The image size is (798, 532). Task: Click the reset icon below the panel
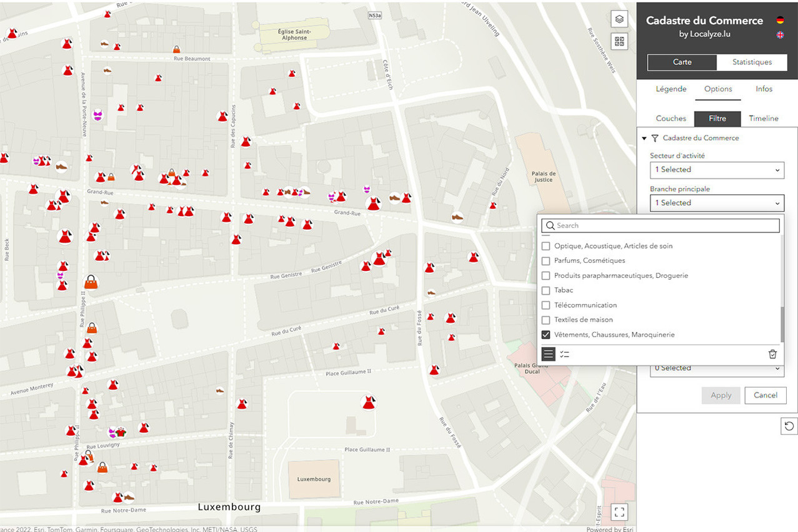point(788,426)
